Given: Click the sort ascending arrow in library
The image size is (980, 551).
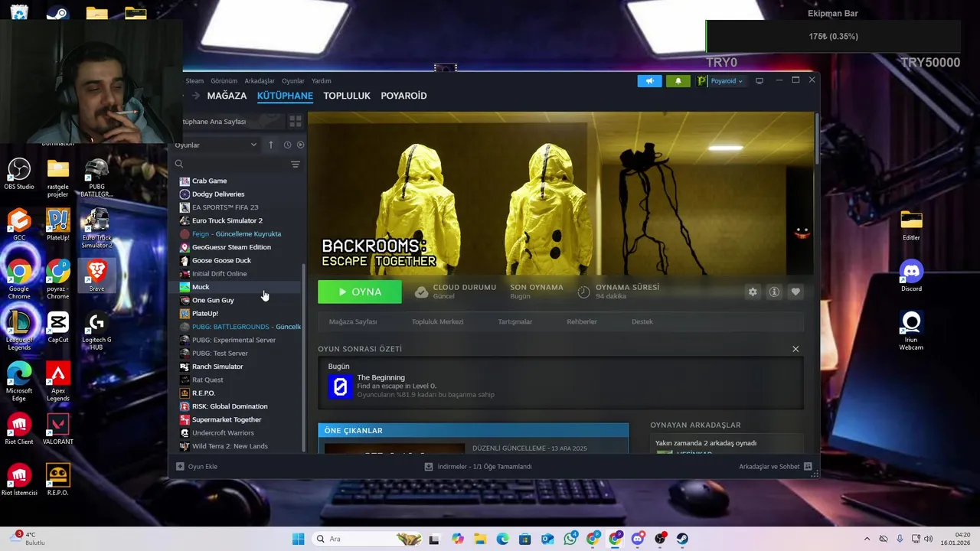Looking at the screenshot, I should [x=270, y=145].
